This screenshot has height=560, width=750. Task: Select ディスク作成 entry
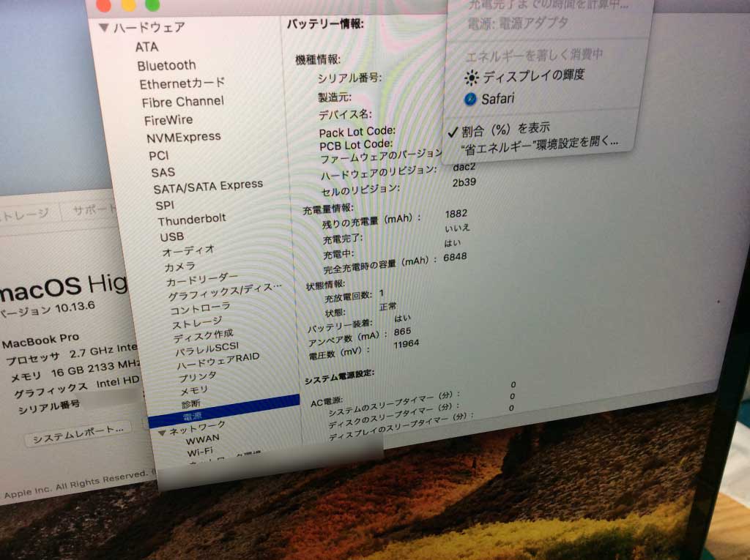click(204, 336)
